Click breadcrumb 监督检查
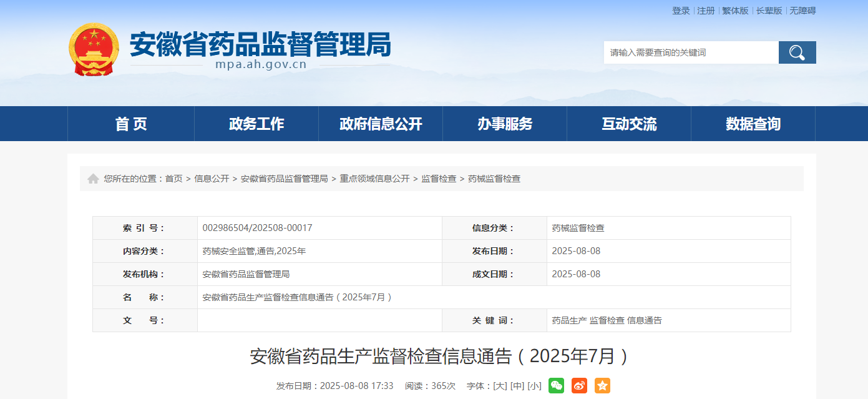The image size is (868, 399). pos(439,179)
